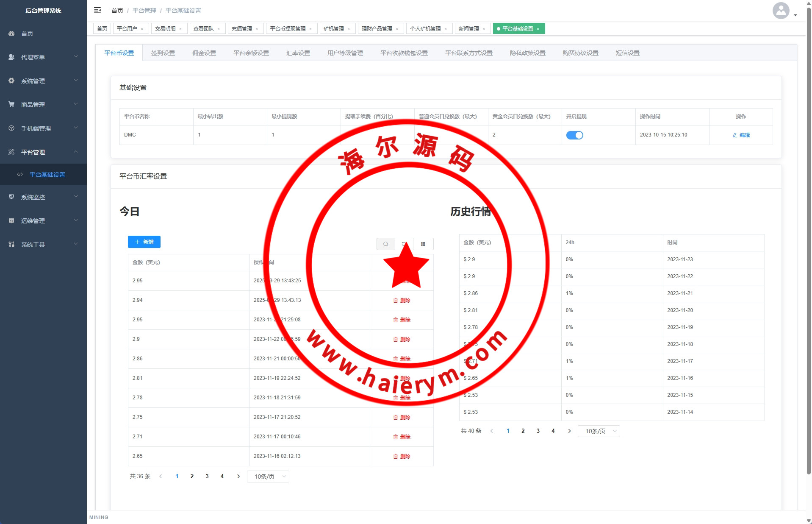Open the 10条/页 dropdown under history table
This screenshot has height=524, width=812.
coord(599,431)
